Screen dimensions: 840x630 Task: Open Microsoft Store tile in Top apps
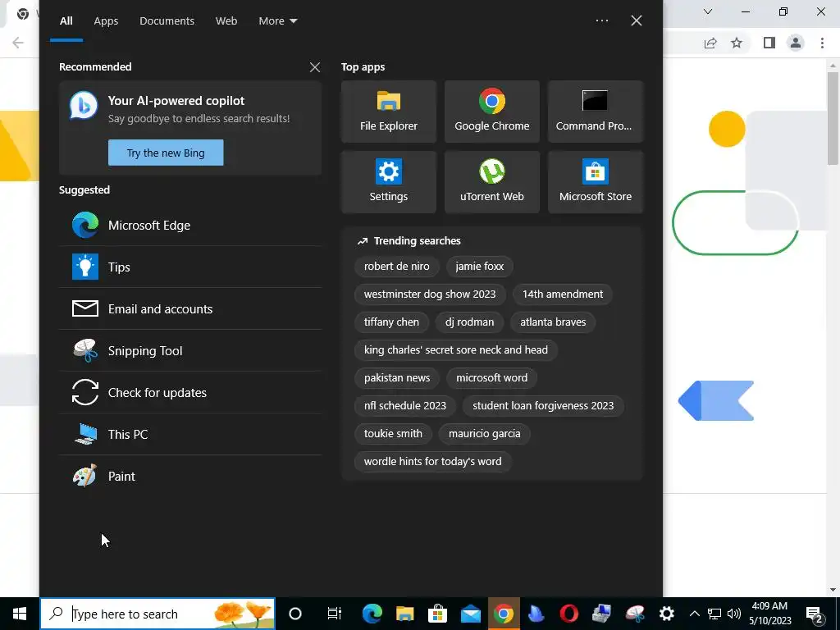(x=596, y=182)
